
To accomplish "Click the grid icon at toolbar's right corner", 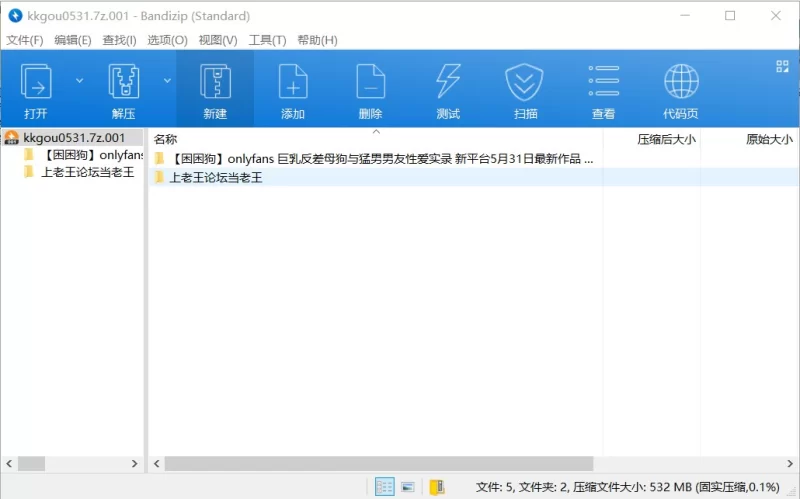I will [x=782, y=67].
